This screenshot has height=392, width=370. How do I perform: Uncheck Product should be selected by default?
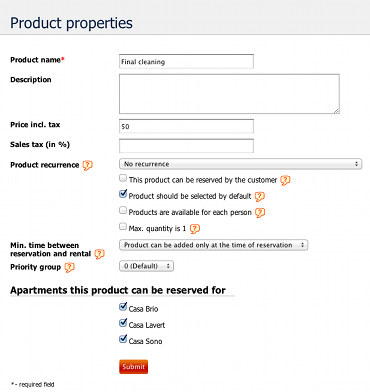[123, 194]
